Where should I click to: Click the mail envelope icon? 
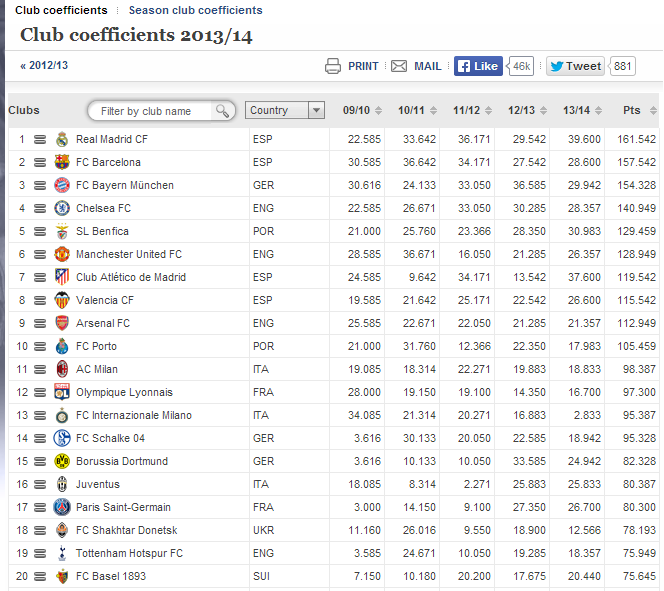click(399, 66)
